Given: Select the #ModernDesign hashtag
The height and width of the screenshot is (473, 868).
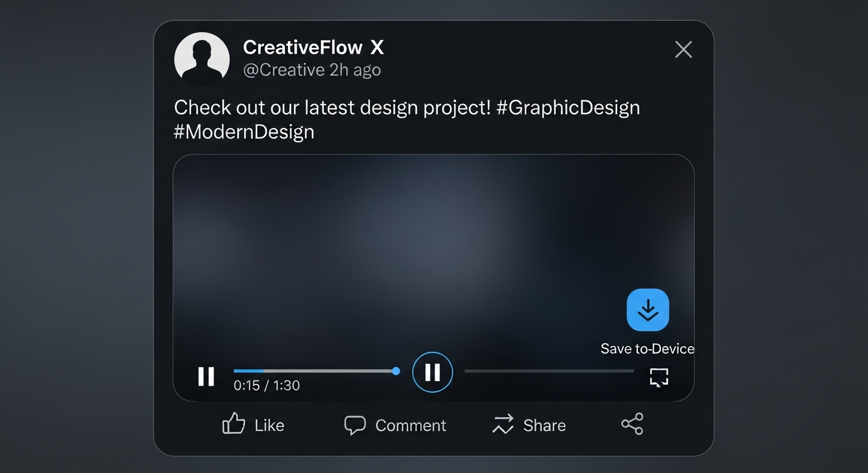Looking at the screenshot, I should coord(244,131).
